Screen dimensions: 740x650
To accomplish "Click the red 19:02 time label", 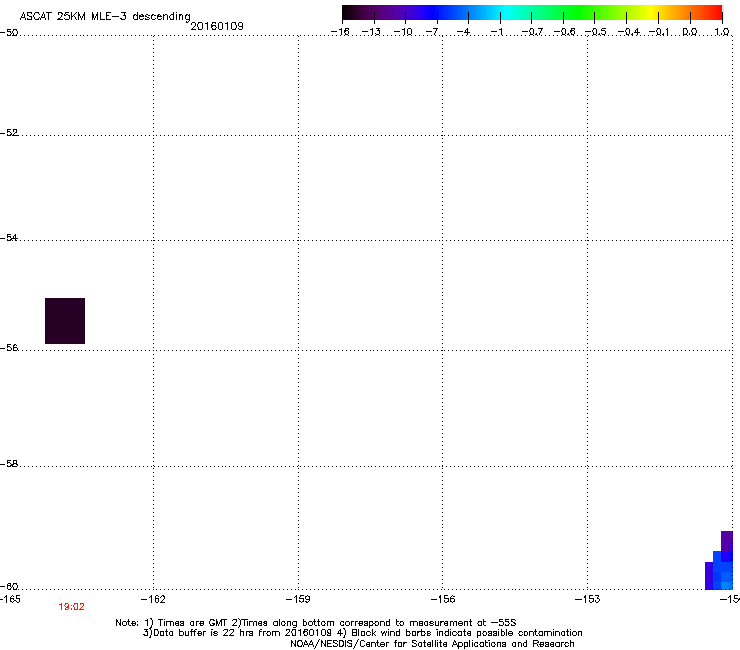I will coord(71,607).
